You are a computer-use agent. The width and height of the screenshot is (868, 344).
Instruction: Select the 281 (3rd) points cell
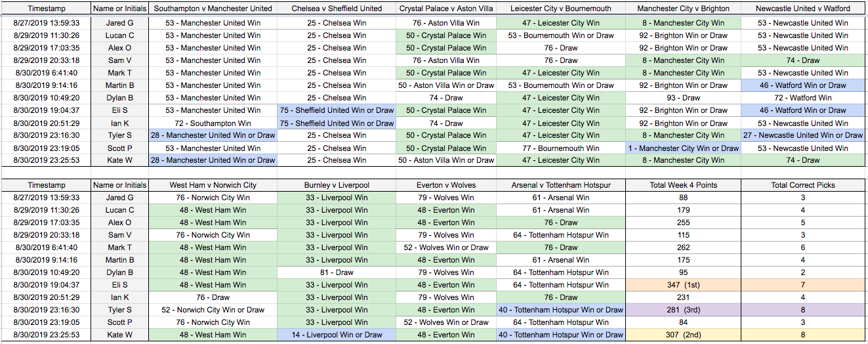click(x=683, y=310)
